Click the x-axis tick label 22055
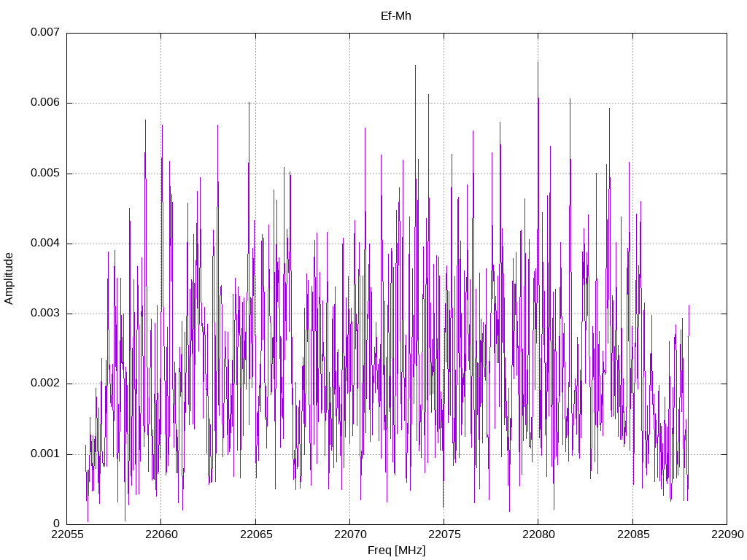747x560 pixels. tap(66, 534)
